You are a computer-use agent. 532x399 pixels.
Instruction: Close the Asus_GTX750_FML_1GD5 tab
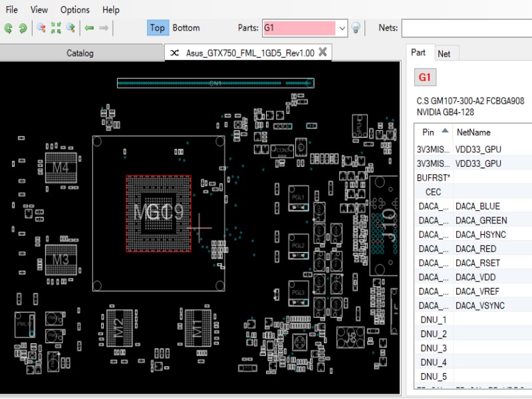coord(323,52)
